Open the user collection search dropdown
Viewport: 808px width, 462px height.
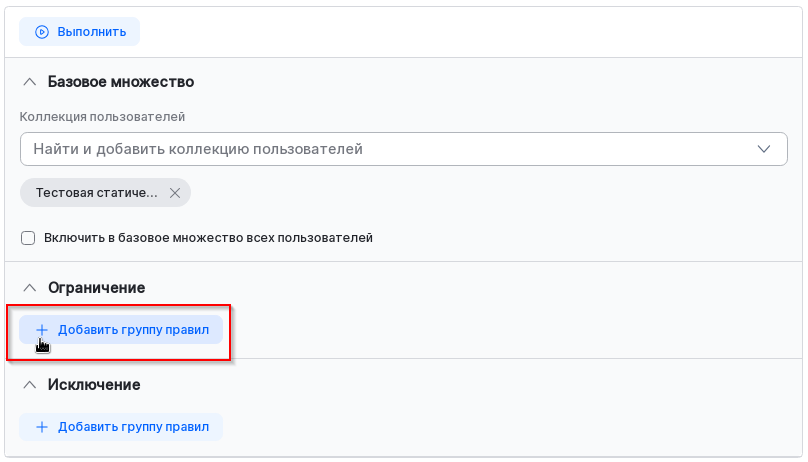coord(403,149)
